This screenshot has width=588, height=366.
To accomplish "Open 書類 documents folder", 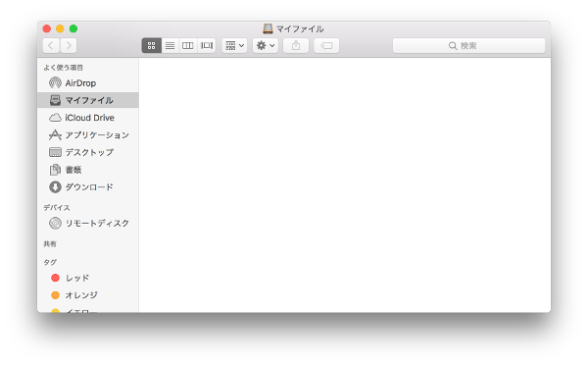I will 88,170.
